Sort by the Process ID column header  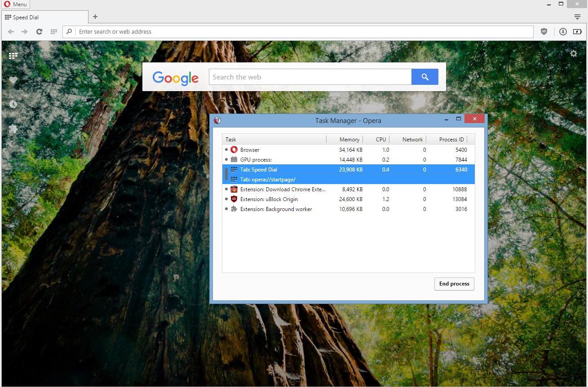point(447,140)
